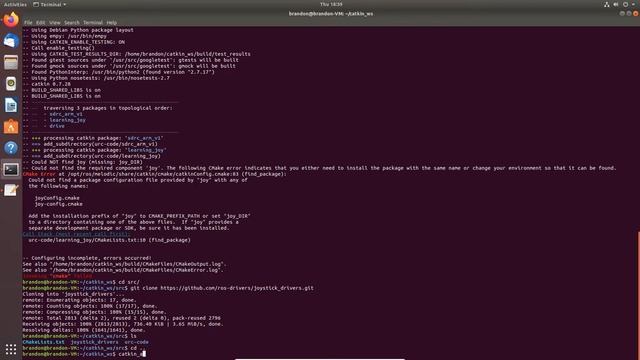Open the Terminal menu in menubar
This screenshot has height=360, width=640.
coord(93,23)
